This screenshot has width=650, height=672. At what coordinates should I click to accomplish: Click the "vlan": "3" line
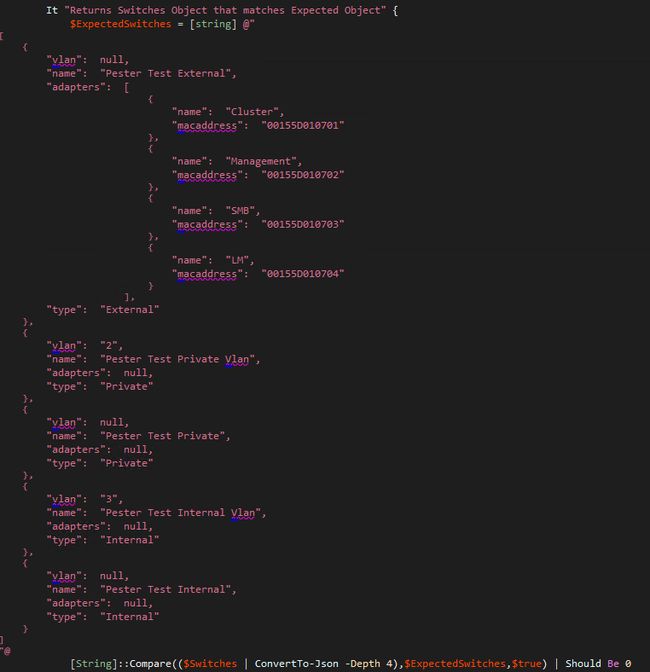tap(84, 499)
